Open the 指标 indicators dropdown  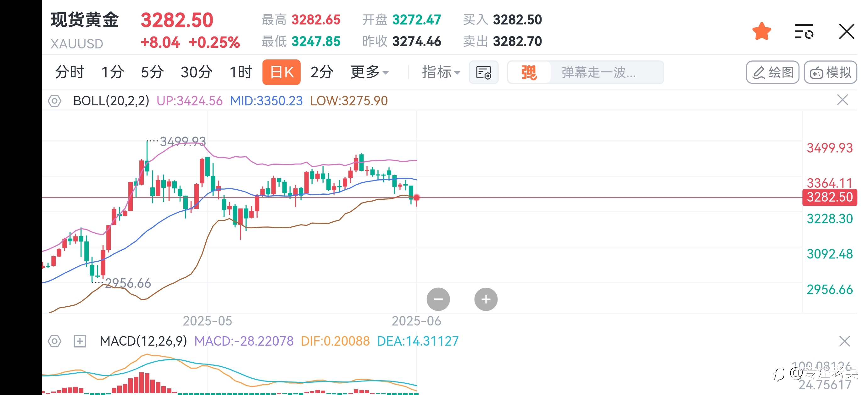pos(441,72)
